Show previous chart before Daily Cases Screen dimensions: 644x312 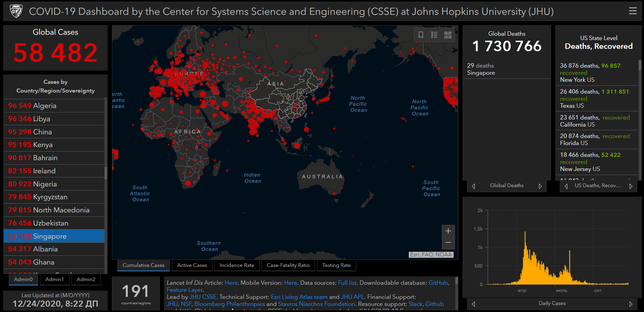[x=473, y=304]
